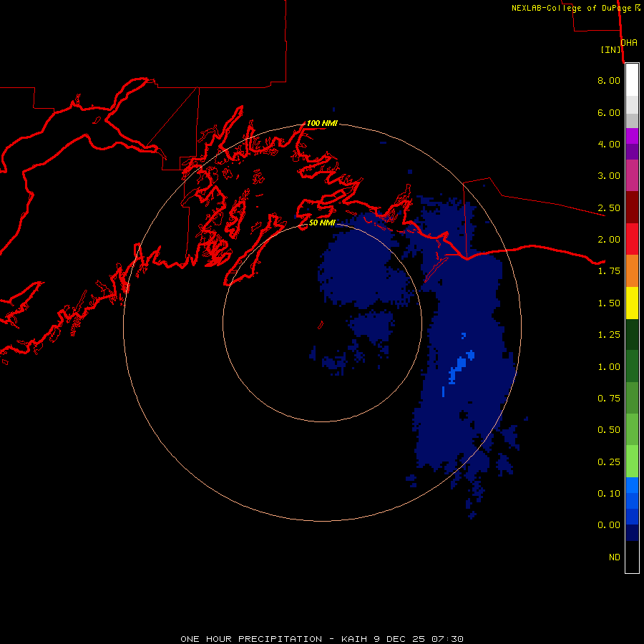644x644 pixels.
Task: Click the bright red legend swatch
Action: (632, 239)
